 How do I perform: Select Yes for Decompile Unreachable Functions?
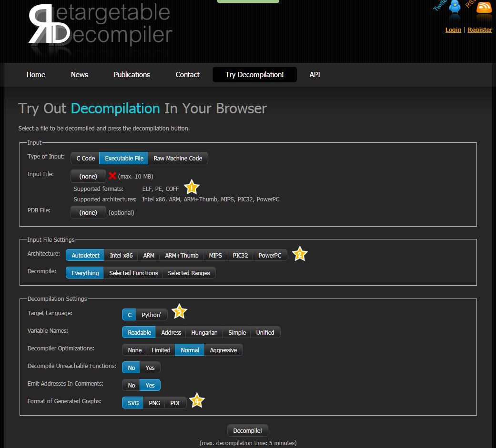[150, 368]
